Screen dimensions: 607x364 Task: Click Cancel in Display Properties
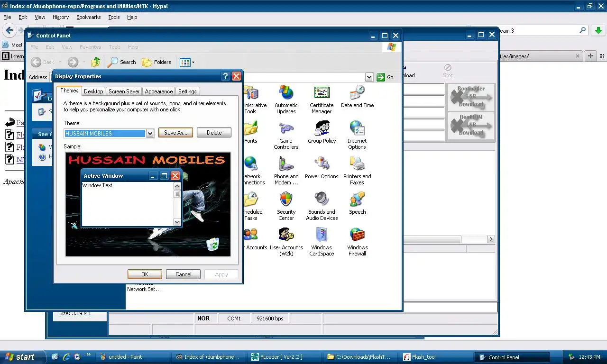click(184, 274)
